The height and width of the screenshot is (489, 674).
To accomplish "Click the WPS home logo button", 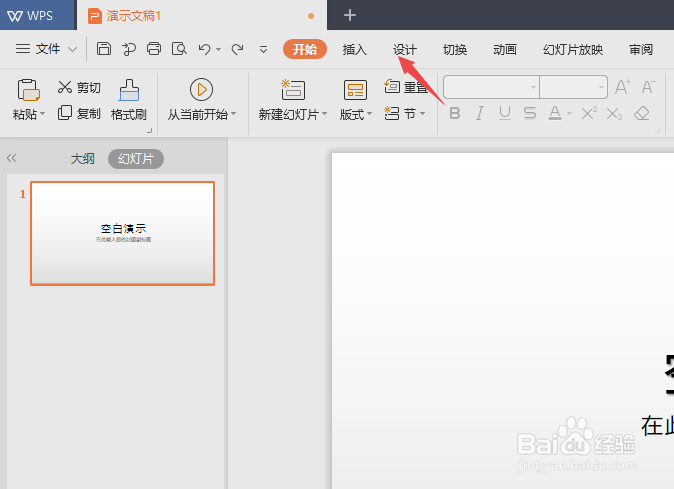I will pos(30,16).
